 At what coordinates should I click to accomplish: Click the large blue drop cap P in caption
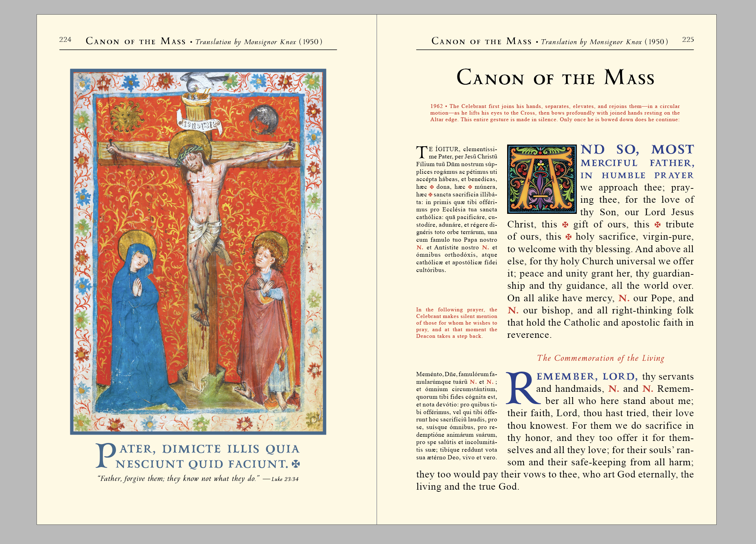pos(105,456)
